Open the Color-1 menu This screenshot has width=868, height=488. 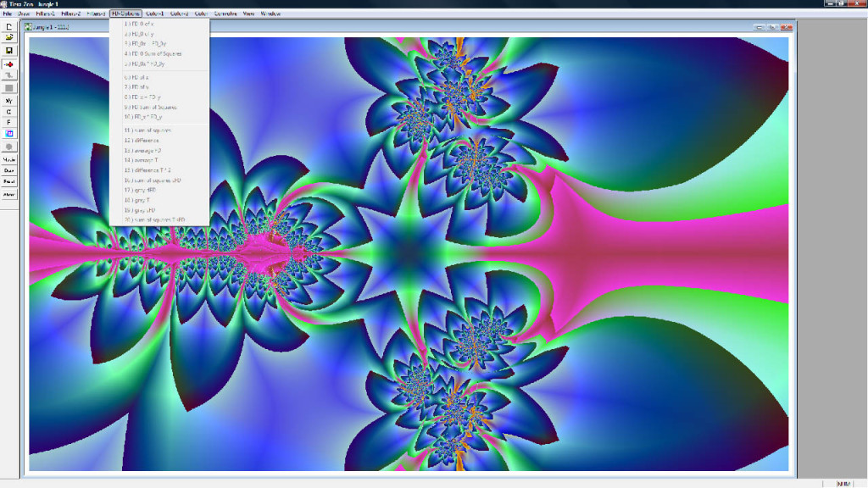[x=155, y=14]
